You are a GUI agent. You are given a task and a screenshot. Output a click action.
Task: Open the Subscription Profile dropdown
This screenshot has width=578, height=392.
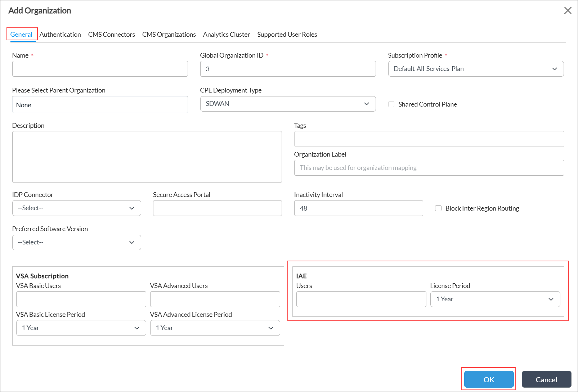(x=475, y=69)
